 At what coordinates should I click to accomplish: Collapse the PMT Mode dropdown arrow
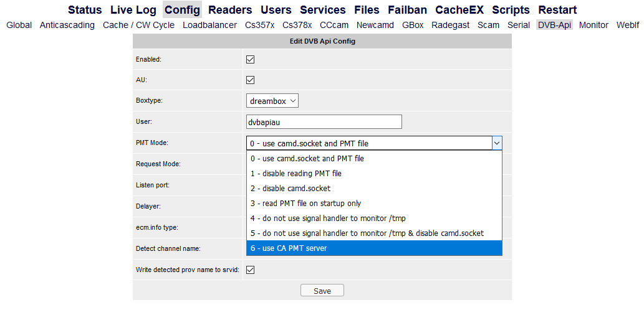(x=497, y=143)
